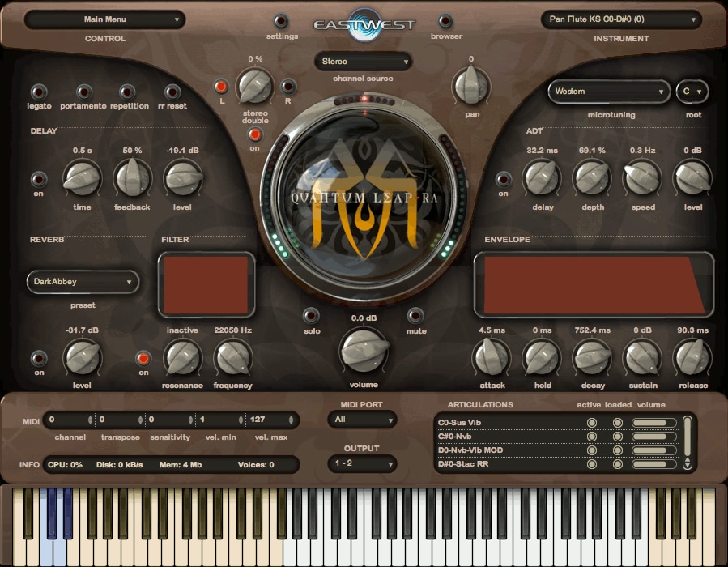Click rr reset button
This screenshot has height=567, width=728.
172,92
